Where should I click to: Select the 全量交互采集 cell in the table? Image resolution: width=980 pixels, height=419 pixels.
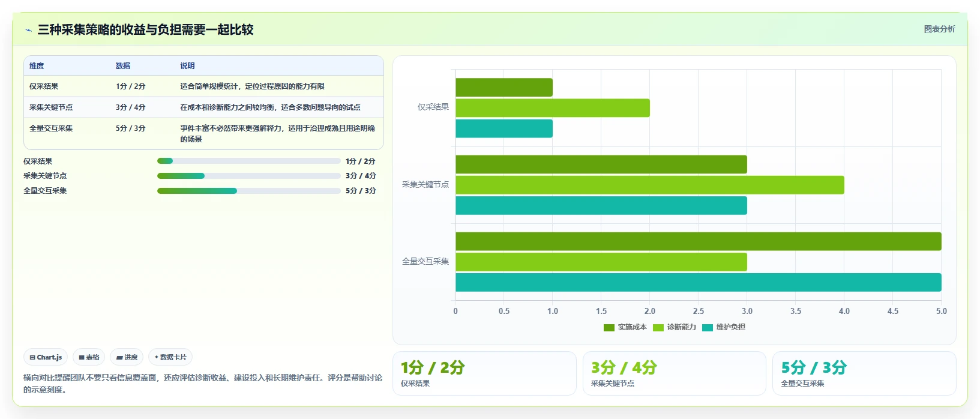pyautogui.click(x=51, y=128)
